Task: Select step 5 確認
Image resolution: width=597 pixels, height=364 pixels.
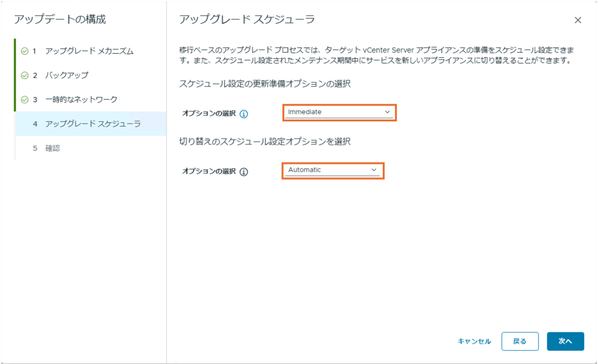Action: (x=53, y=148)
